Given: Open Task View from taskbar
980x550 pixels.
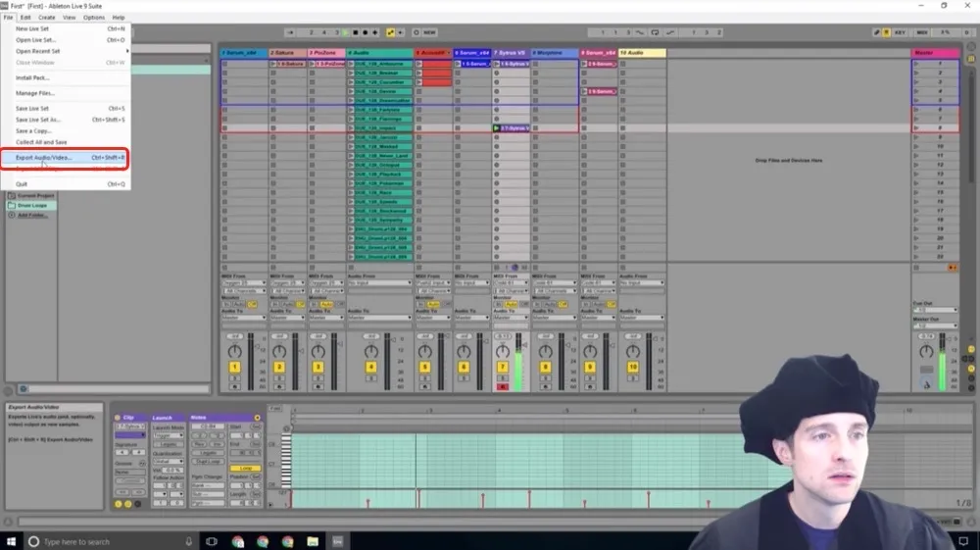Looking at the screenshot, I should pyautogui.click(x=212, y=541).
